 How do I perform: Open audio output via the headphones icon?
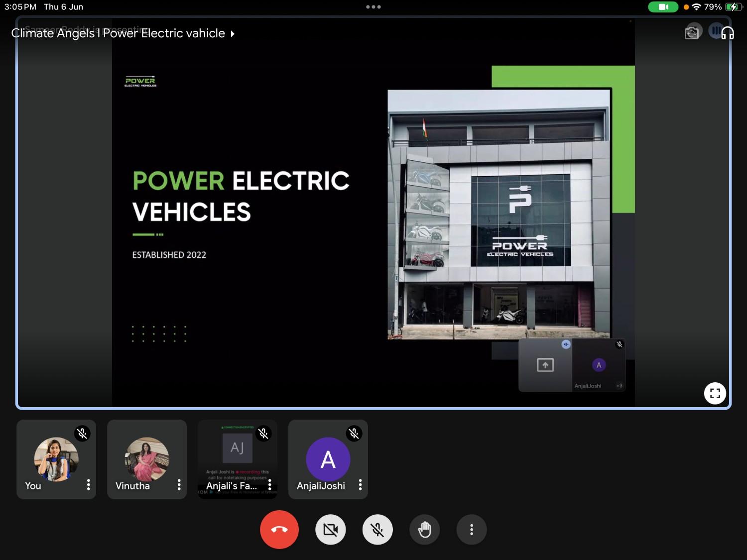pyautogui.click(x=728, y=33)
